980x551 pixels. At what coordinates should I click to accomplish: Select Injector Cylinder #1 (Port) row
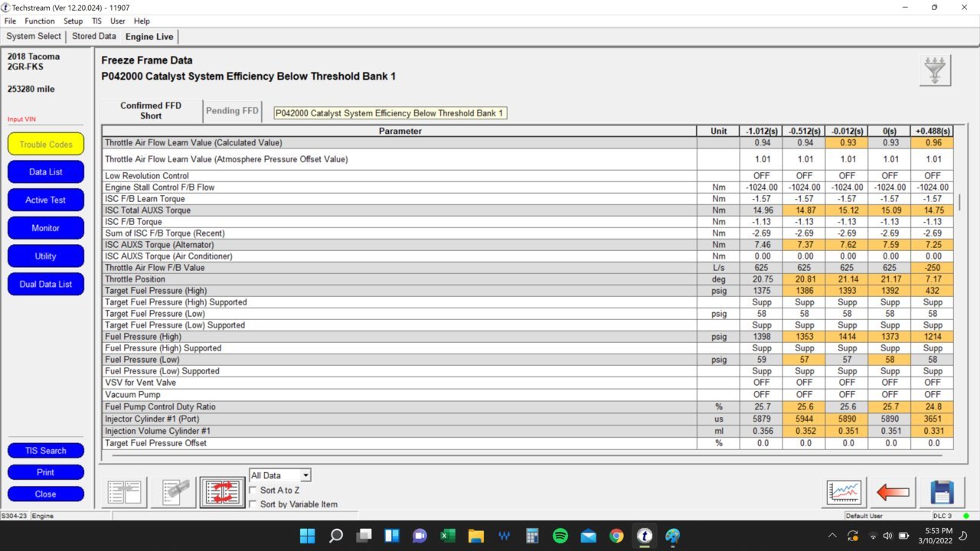tap(528, 419)
